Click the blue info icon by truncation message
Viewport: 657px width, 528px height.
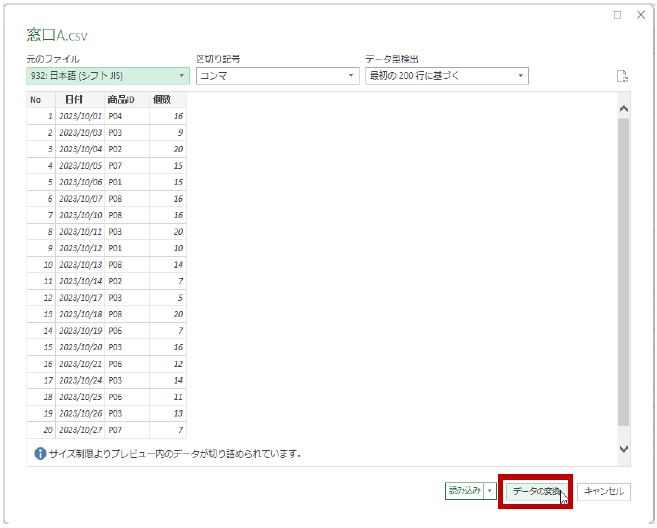pos(40,453)
